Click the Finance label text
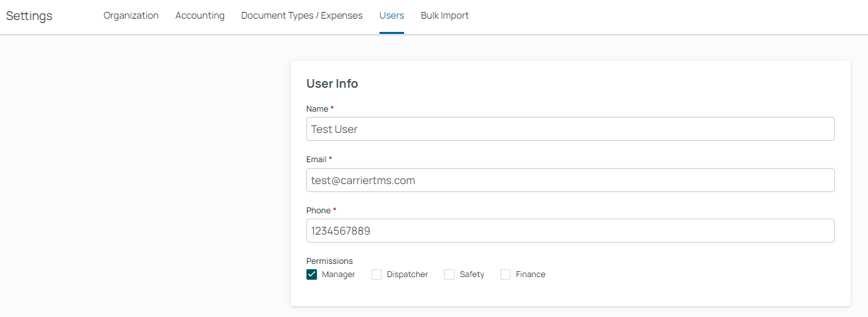Screen dimensions: 868x317 point(530,274)
